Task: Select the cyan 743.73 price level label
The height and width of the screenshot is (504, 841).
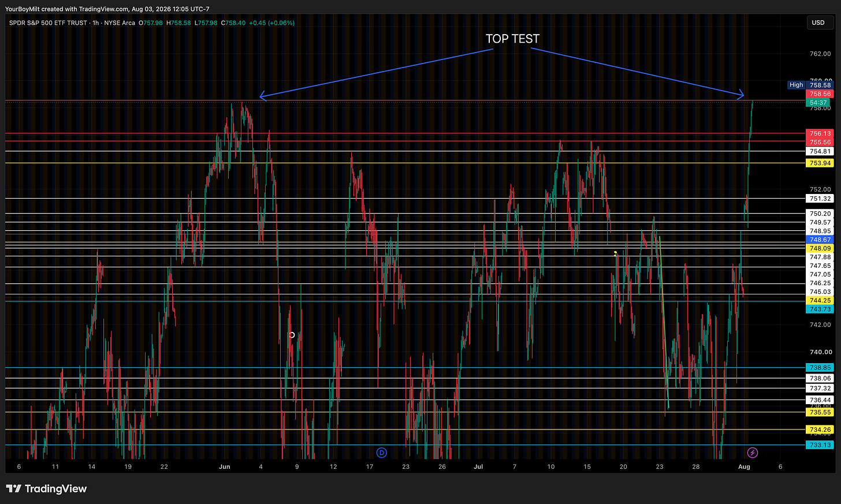Action: point(820,309)
